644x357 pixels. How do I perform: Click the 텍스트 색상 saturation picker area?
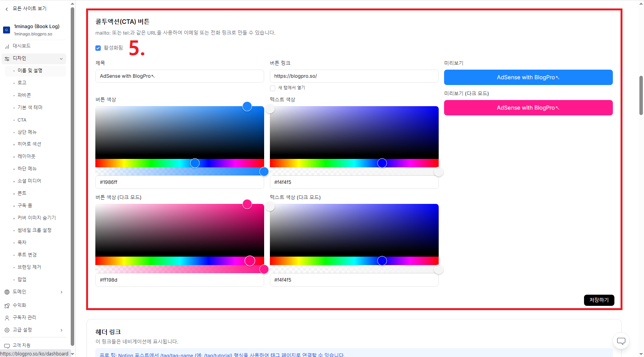click(354, 132)
